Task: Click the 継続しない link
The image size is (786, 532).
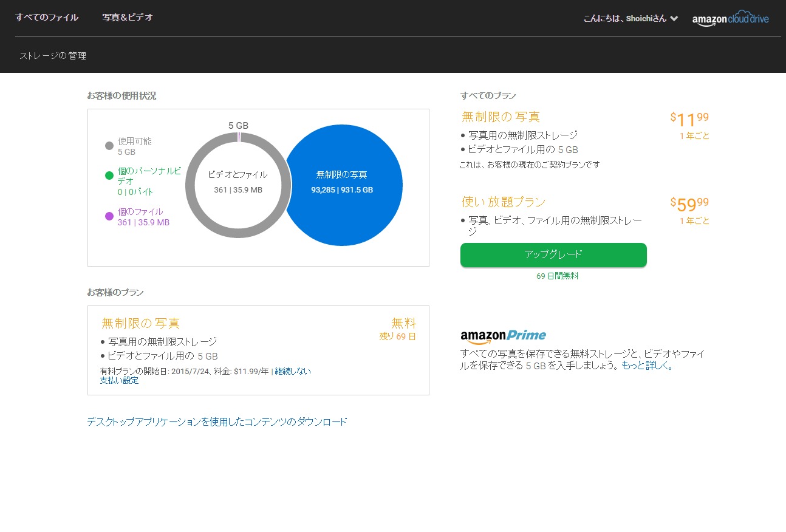Action: (x=293, y=371)
